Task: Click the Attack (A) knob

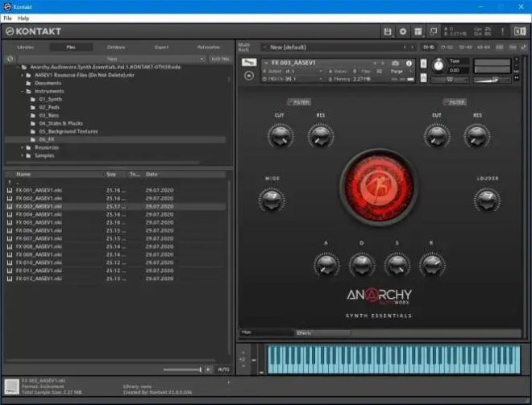Action: 326,265
